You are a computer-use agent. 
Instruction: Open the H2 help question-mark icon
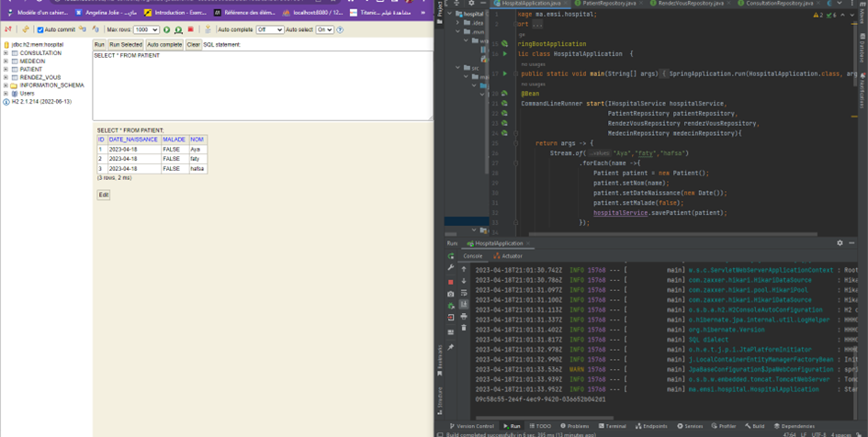pyautogui.click(x=340, y=30)
